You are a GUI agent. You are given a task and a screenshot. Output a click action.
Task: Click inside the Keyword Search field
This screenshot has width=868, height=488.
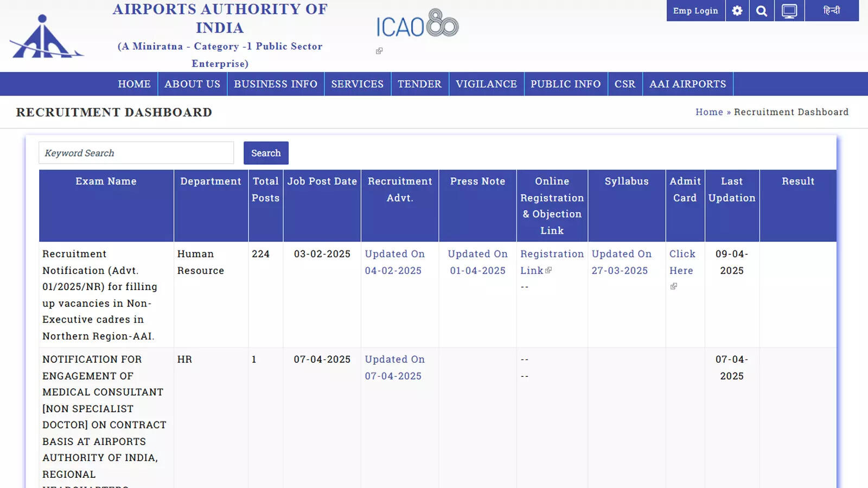click(x=136, y=153)
